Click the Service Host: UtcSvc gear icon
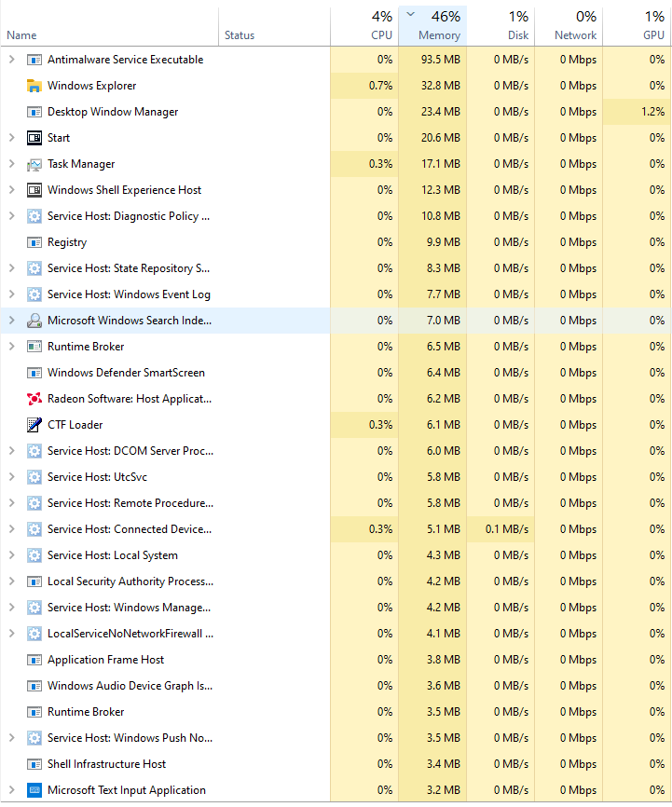Viewport: 672px width, 807px height. pos(34,477)
